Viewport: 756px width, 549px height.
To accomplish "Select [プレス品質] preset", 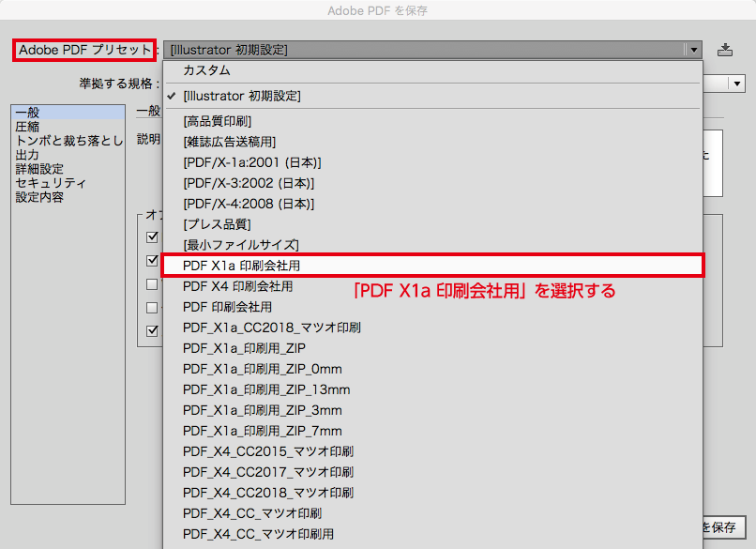I will [432, 224].
